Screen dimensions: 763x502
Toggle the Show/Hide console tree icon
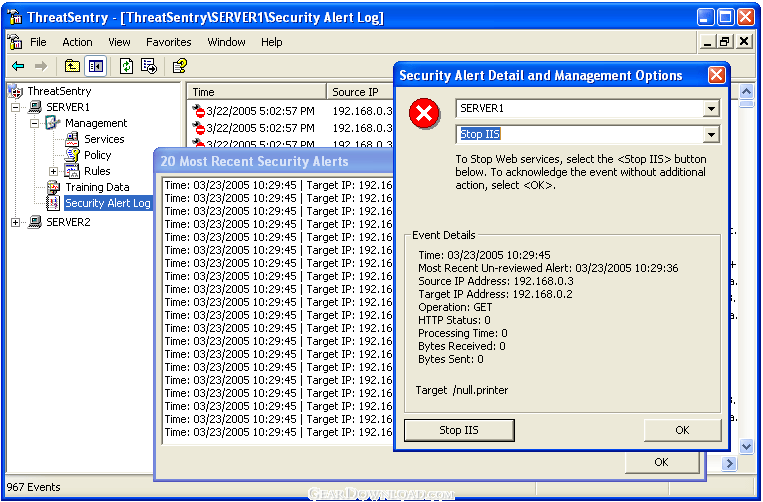point(95,66)
